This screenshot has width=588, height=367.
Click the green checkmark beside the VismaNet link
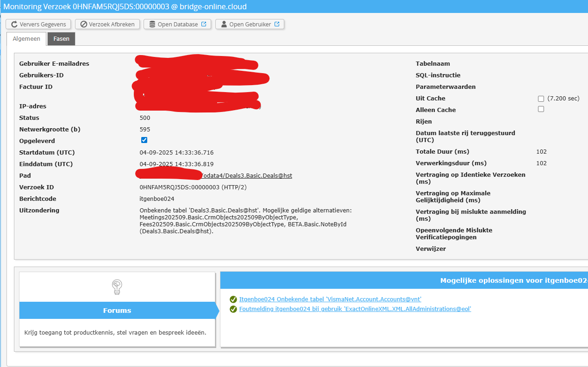233,299
